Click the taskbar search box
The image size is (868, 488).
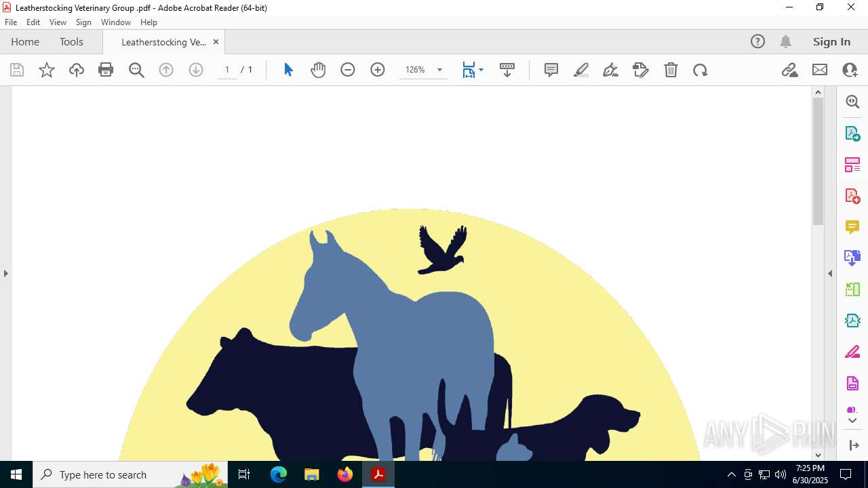point(131,474)
